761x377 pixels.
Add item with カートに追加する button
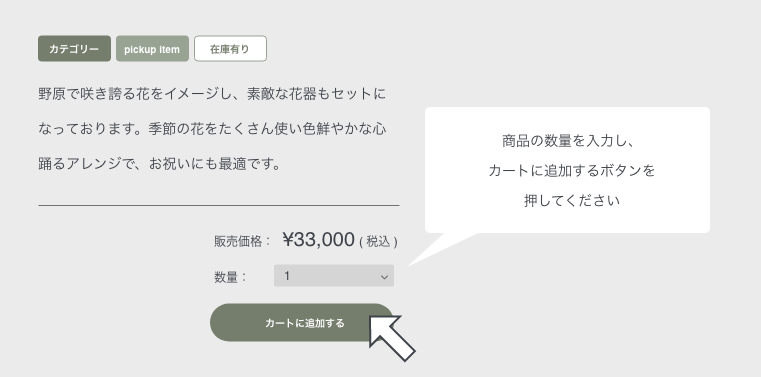point(301,323)
